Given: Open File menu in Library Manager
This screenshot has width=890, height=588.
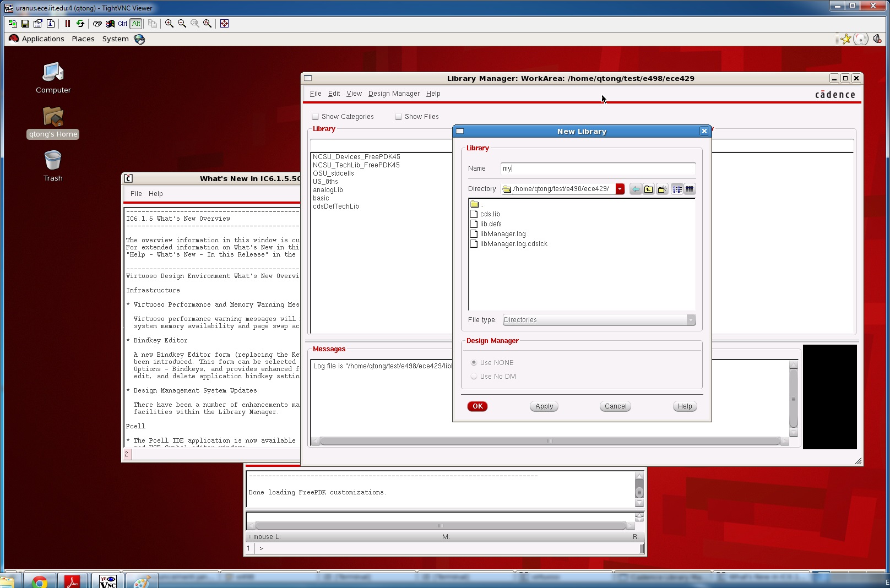Looking at the screenshot, I should tap(316, 94).
